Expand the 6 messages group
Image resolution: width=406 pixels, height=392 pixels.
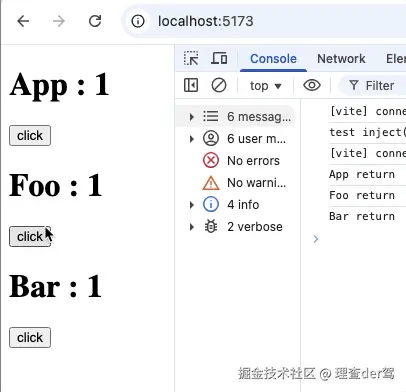[192, 117]
